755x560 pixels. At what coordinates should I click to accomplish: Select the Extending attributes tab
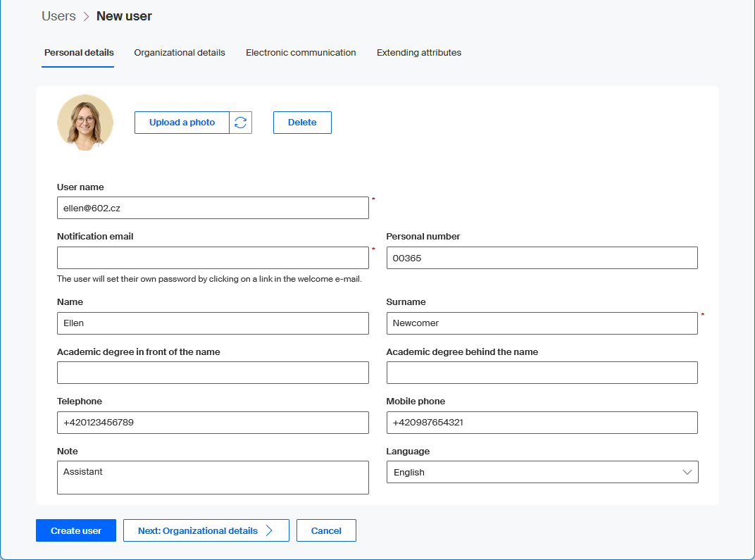419,53
